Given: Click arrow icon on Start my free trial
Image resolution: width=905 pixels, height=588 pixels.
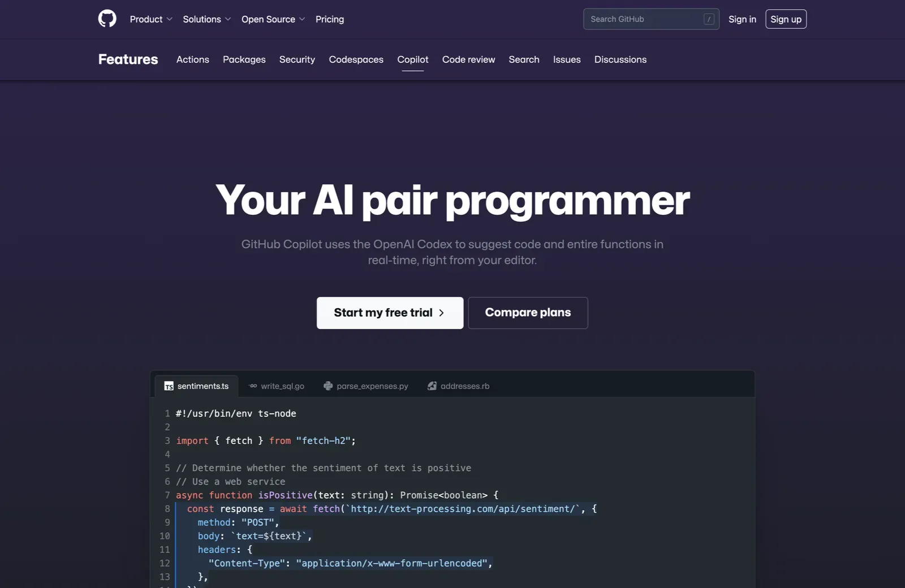Looking at the screenshot, I should [x=442, y=313].
